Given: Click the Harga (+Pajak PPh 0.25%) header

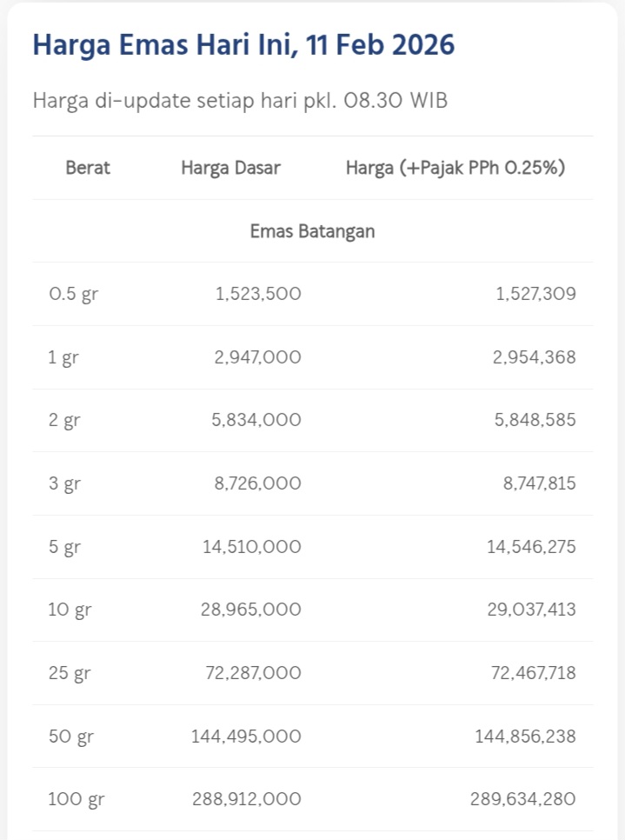Looking at the screenshot, I should (x=455, y=168).
